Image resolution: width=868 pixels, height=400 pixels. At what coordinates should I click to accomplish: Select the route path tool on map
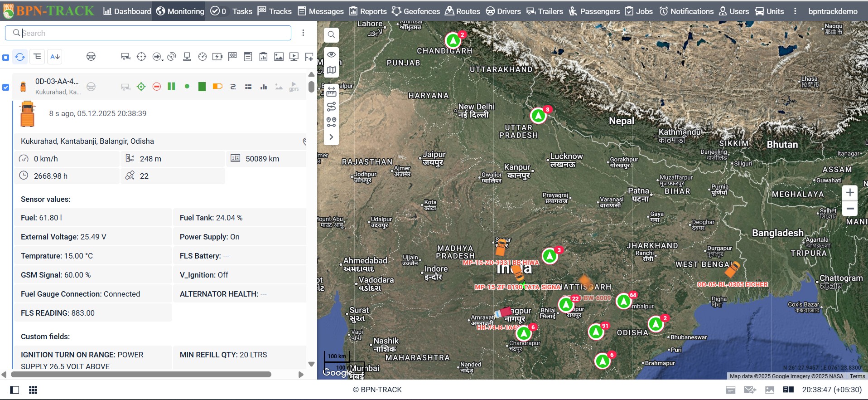tap(331, 107)
